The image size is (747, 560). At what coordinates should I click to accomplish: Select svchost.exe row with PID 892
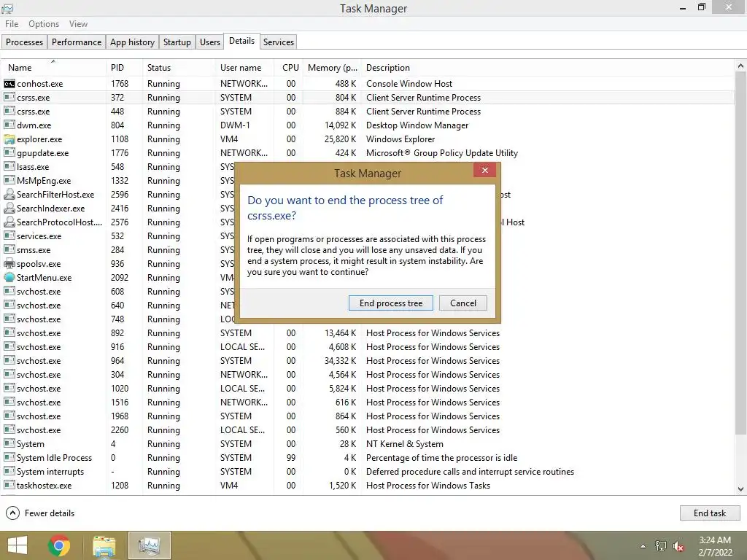tap(368, 332)
